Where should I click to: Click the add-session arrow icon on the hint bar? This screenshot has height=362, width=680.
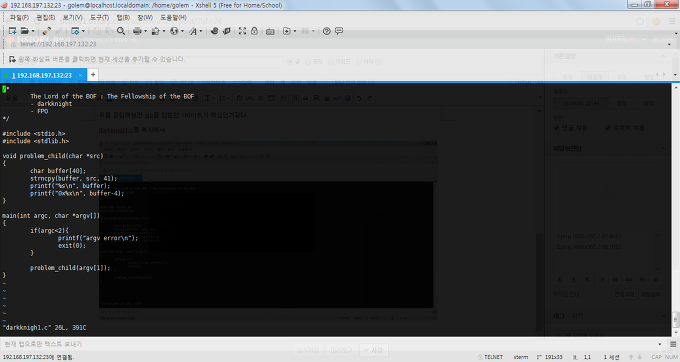12,59
